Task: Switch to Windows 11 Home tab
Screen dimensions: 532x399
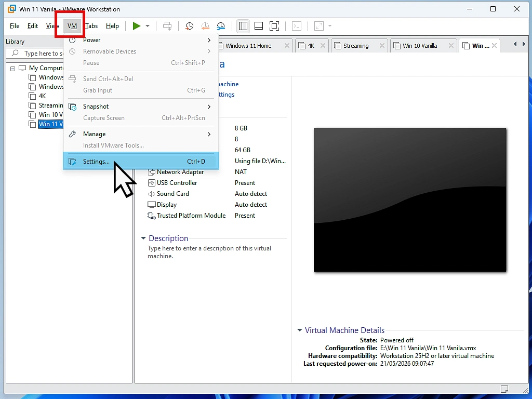Action: 248,46
